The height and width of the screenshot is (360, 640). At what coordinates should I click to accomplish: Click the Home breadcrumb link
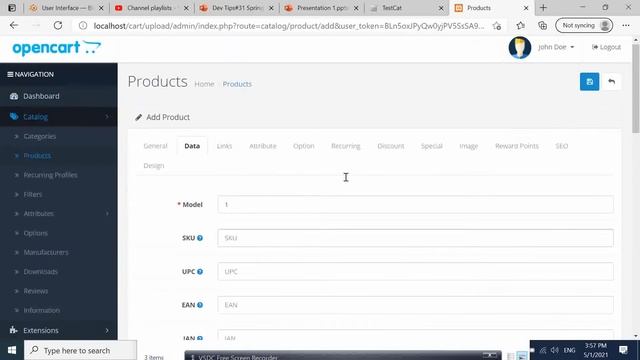(x=204, y=84)
